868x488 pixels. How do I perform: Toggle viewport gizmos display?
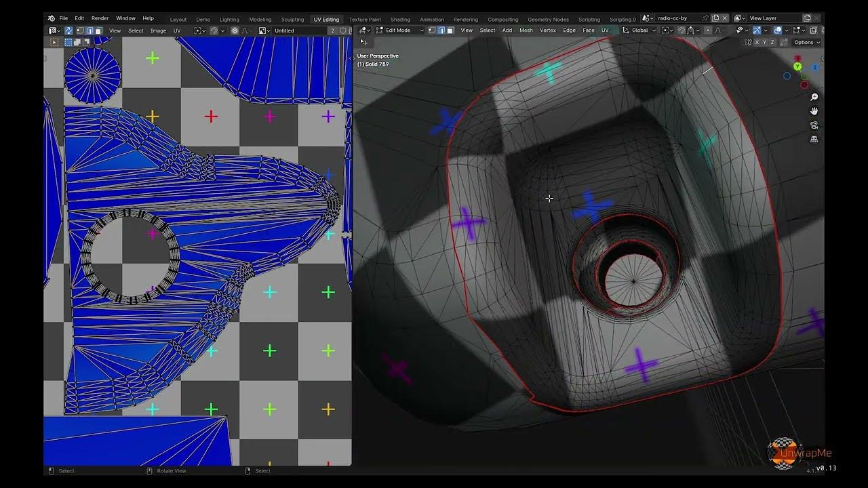(757, 30)
